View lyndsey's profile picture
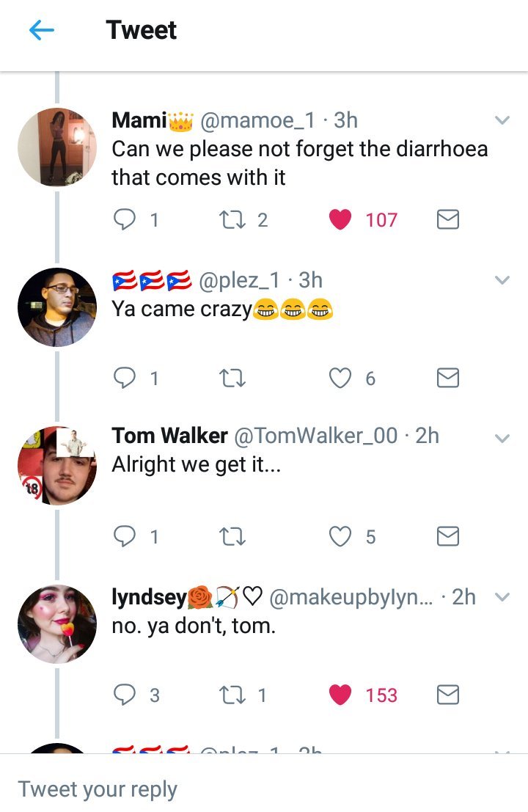 click(x=56, y=623)
